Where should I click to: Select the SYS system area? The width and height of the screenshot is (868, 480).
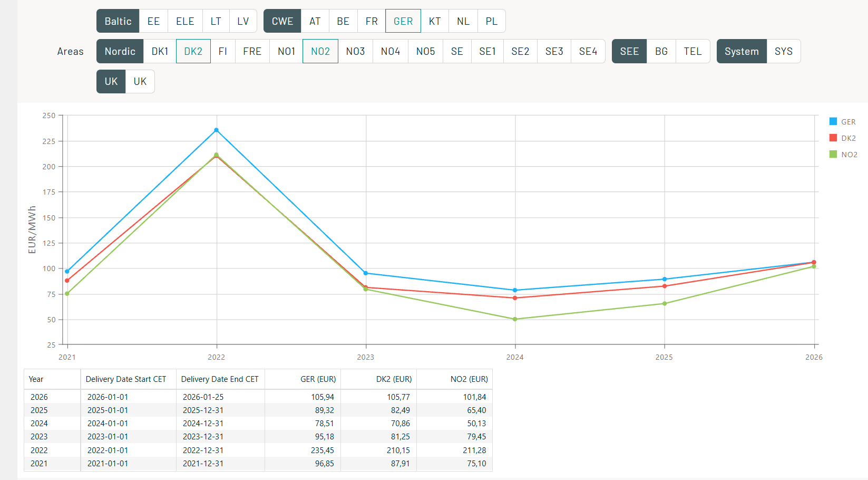(783, 51)
